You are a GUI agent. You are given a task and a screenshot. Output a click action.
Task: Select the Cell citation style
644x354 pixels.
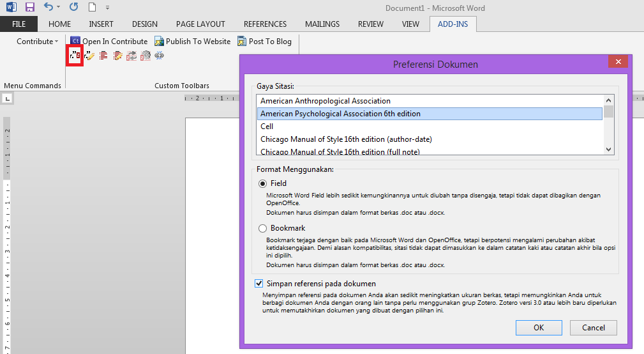[430, 127]
